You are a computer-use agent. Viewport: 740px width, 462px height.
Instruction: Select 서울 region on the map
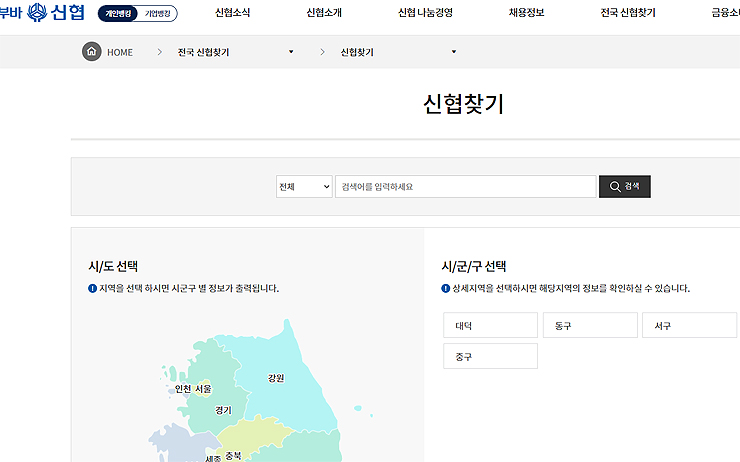pos(203,389)
